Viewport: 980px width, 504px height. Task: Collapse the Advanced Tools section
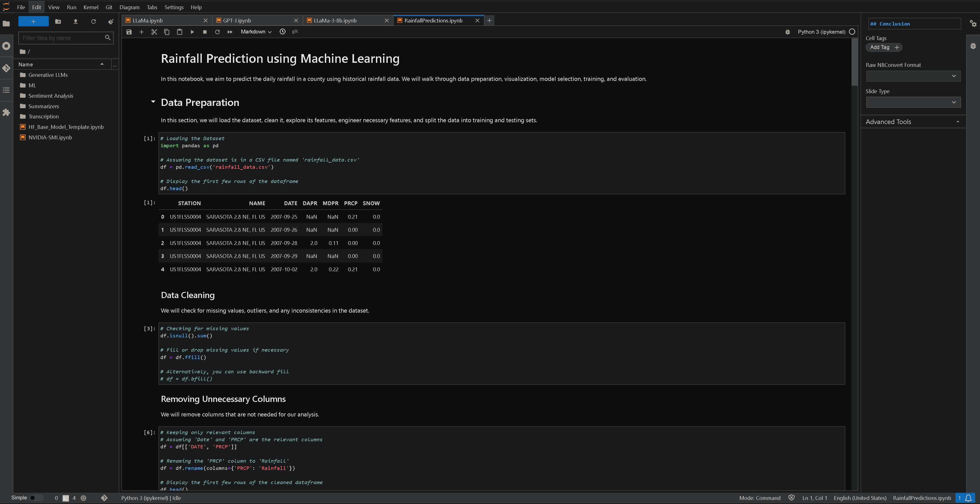[958, 121]
